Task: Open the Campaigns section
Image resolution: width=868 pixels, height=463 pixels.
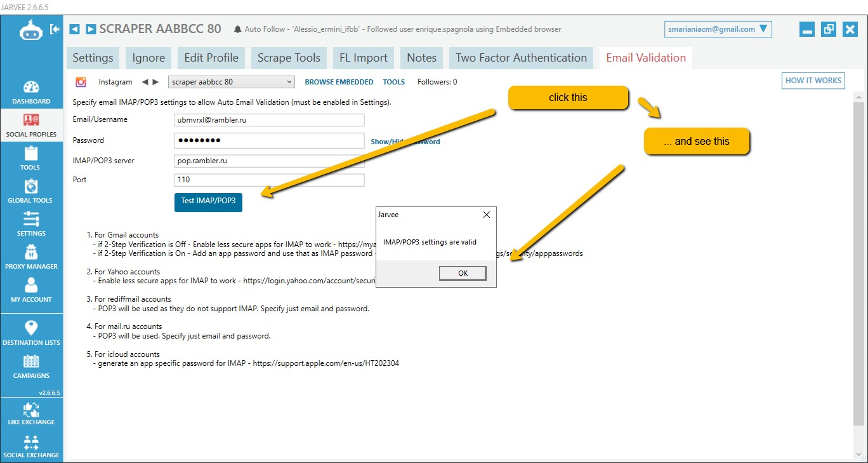Action: pos(31,366)
